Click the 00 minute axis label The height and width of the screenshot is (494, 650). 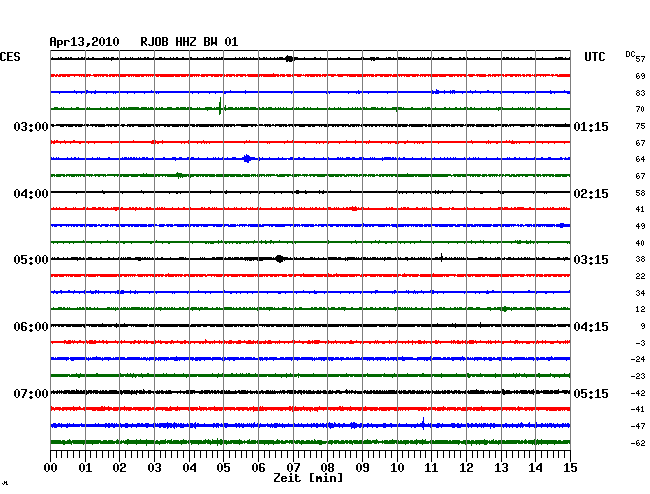tap(51, 468)
